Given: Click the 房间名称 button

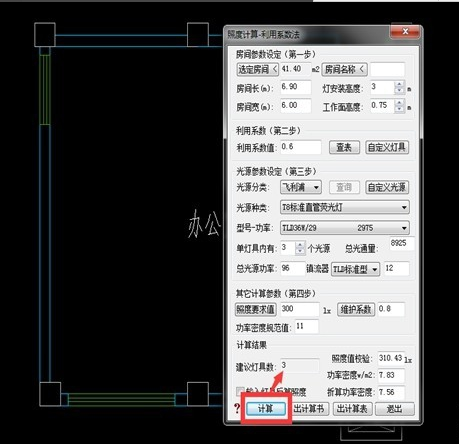Looking at the screenshot, I should (345, 69).
